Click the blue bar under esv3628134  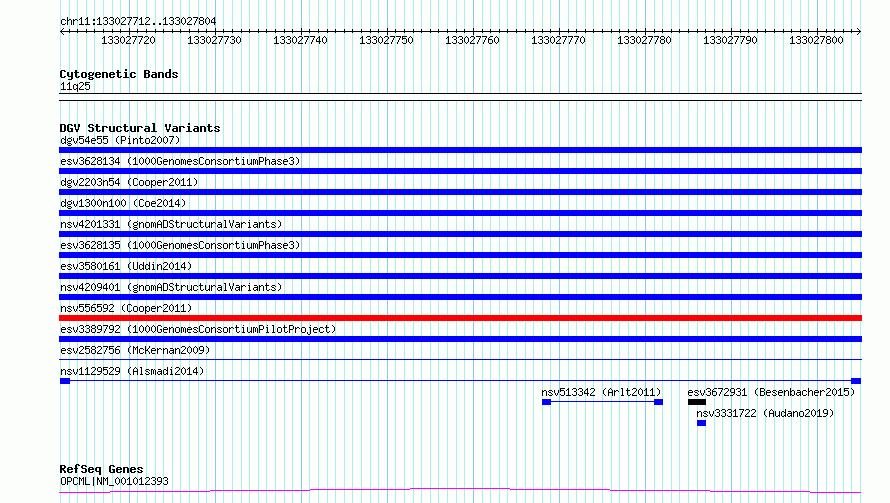(460, 171)
